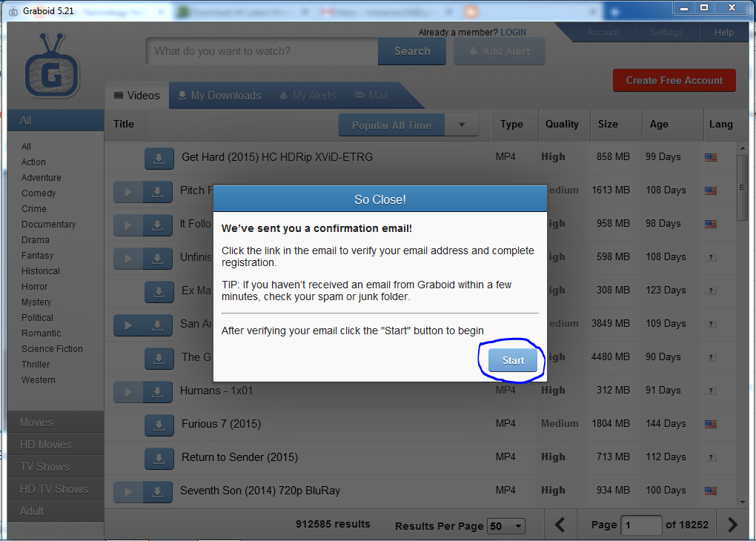Viewport: 756px width, 541px height.
Task: Expand the Movies category
Action: point(56,422)
